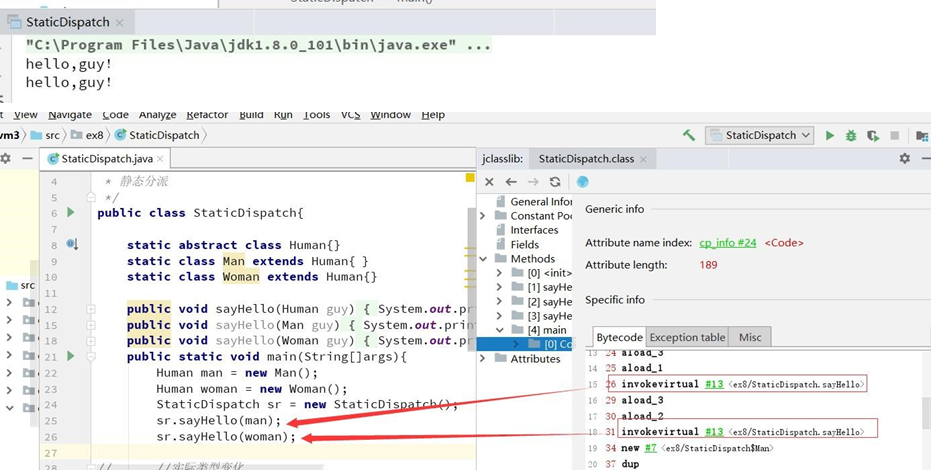Expand the Attributes tree node
This screenshot has height=470, width=931.
click(x=483, y=358)
